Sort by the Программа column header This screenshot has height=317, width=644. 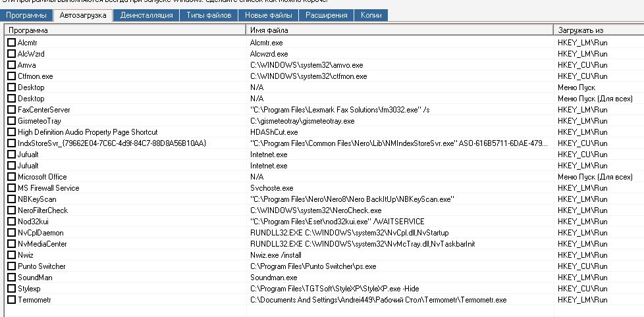(125, 30)
